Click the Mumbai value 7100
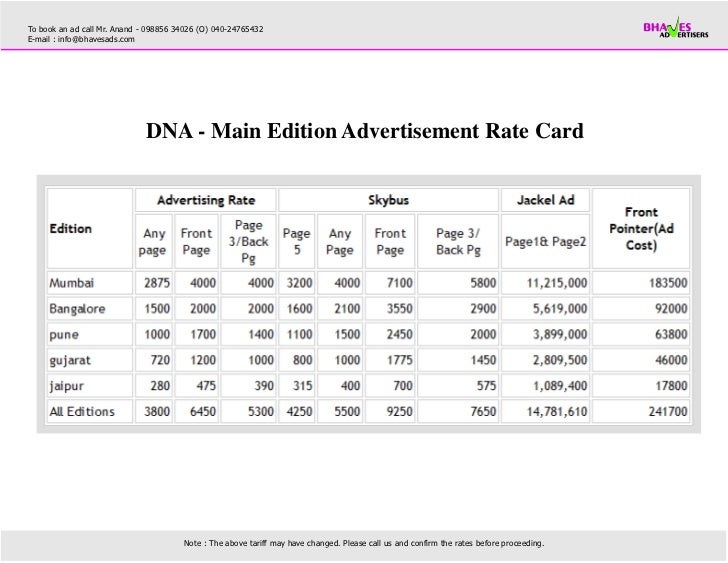This screenshot has height=563, width=728. tap(400, 283)
